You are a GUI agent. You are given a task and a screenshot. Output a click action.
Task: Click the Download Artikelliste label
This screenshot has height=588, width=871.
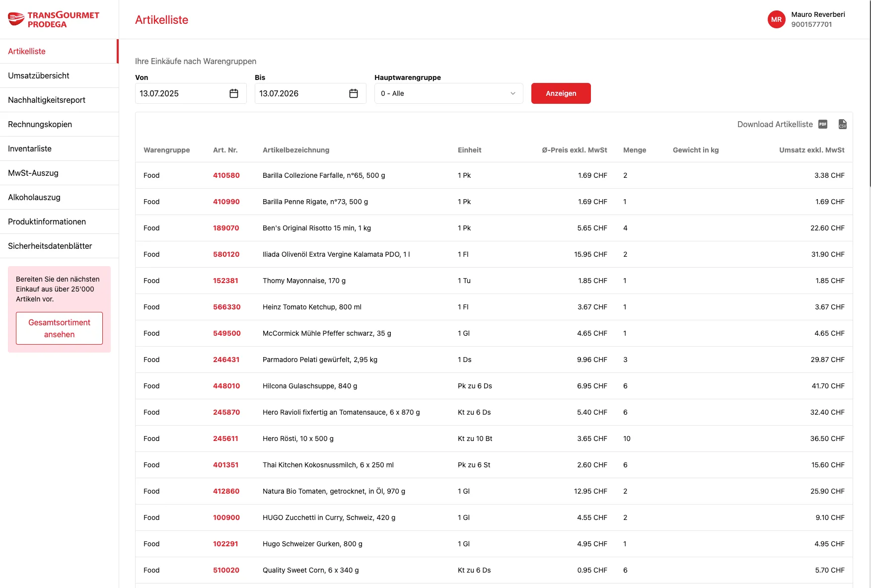pos(775,124)
